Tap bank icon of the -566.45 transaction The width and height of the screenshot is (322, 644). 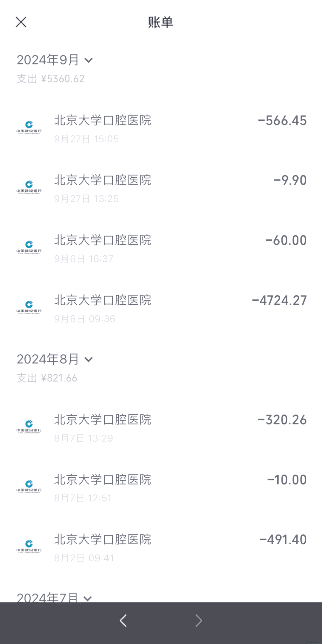(29, 127)
